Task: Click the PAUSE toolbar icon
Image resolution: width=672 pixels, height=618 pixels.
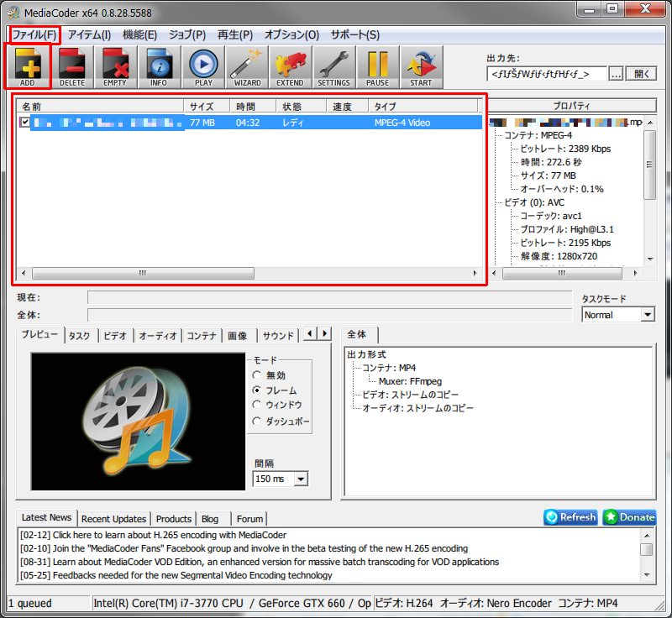Action: tap(378, 67)
